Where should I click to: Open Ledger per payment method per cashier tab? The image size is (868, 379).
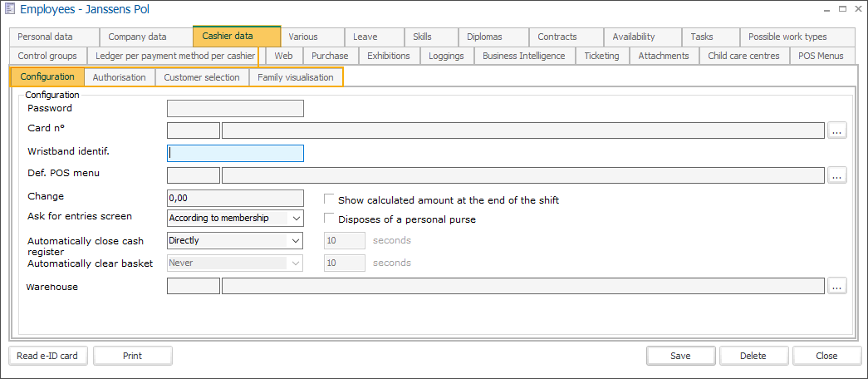pyautogui.click(x=177, y=56)
